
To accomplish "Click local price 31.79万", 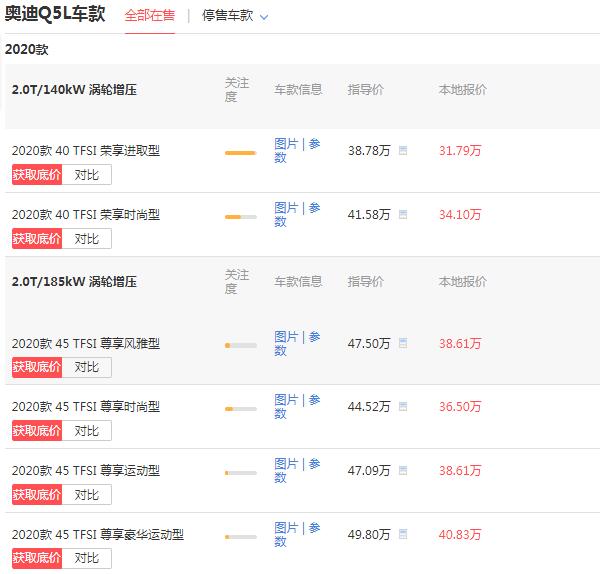I will tap(460, 151).
